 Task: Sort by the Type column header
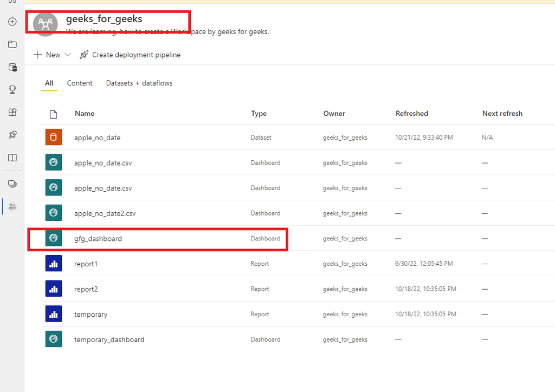tap(259, 114)
